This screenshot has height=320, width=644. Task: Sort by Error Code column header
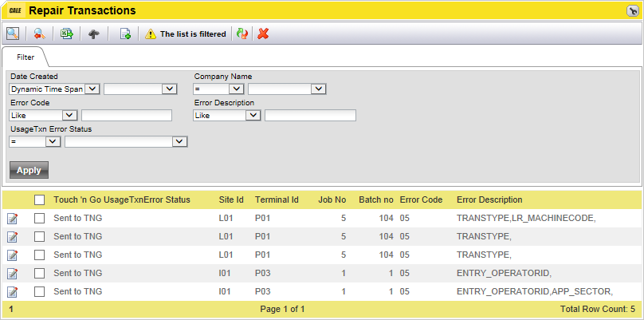421,200
